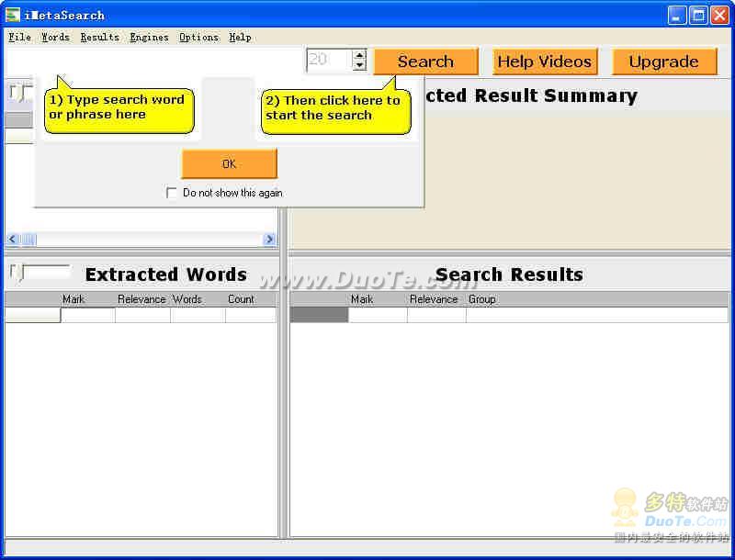Image resolution: width=735 pixels, height=560 pixels.
Task: Click the dark gray first cell in Search Results
Action: [319, 315]
